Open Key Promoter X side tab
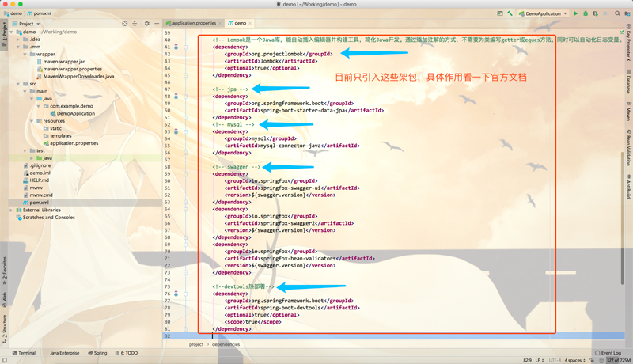Screen dimensions: 633x364 pos(628,43)
